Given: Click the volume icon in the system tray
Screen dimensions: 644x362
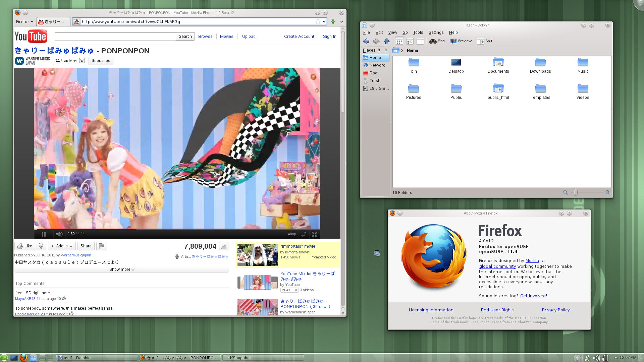Looking at the screenshot, I should pos(596,358).
